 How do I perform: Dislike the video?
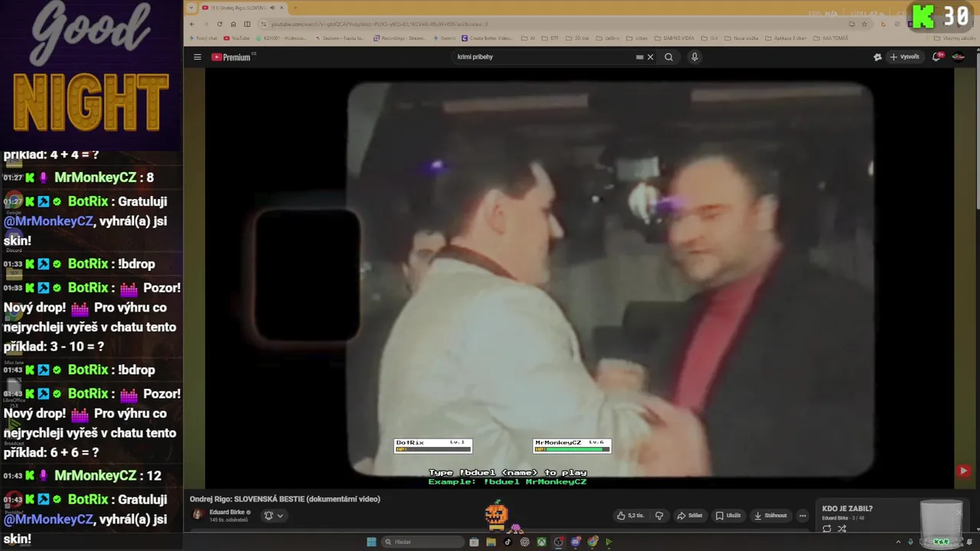point(659,516)
